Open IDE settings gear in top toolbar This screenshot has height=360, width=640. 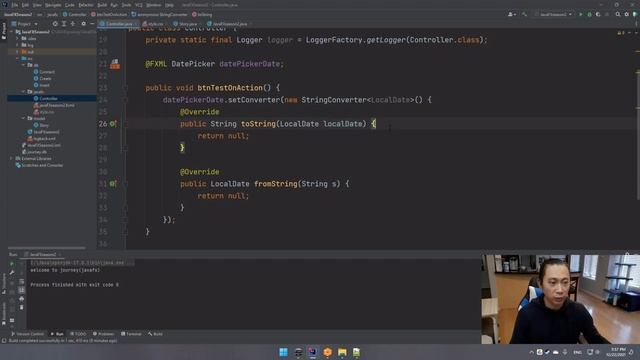pyautogui.click(x=627, y=15)
